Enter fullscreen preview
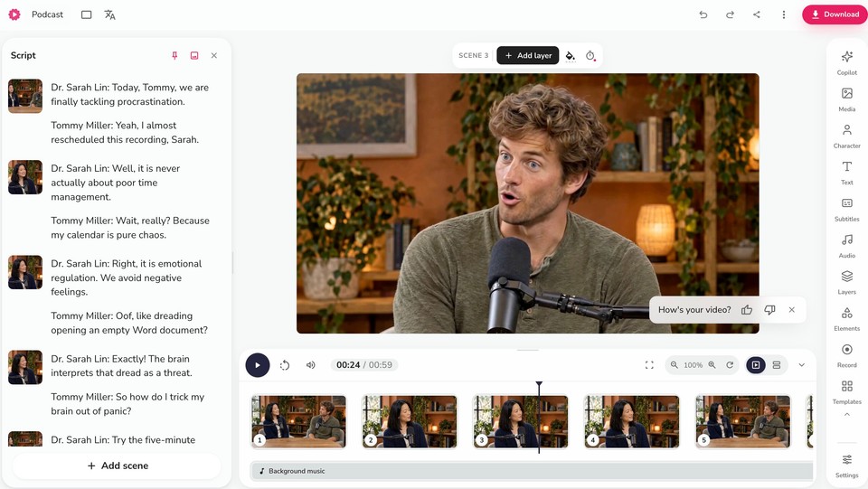The width and height of the screenshot is (868, 489). 649,365
